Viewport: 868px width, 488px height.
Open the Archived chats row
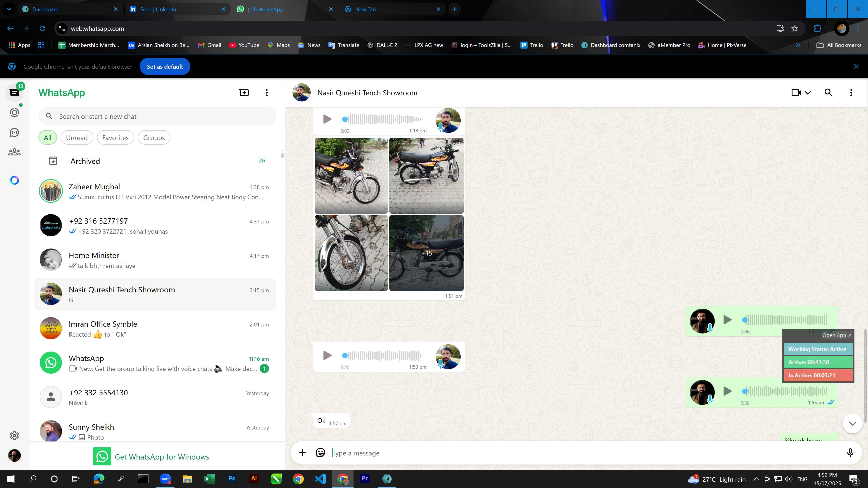155,161
